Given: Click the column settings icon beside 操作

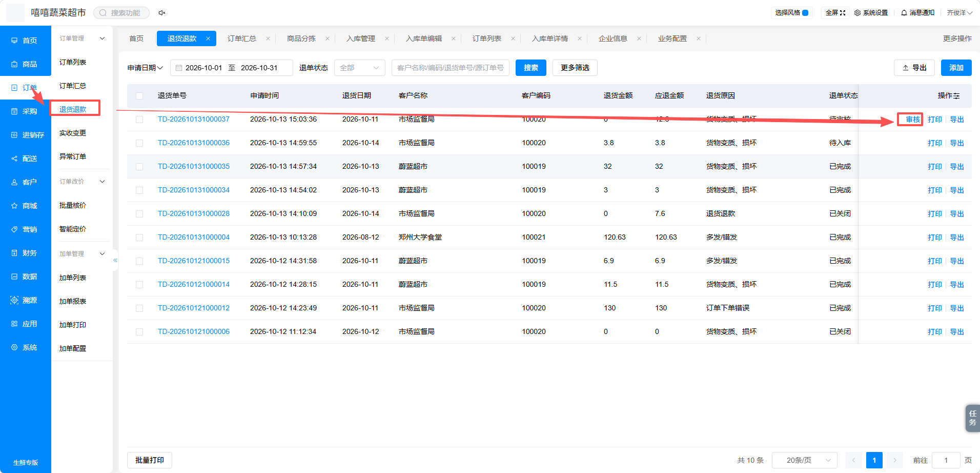Looking at the screenshot, I should click(956, 96).
